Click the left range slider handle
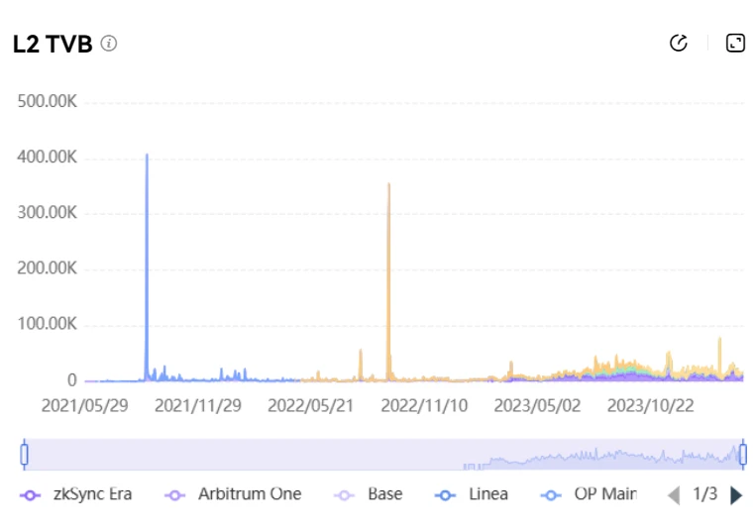 pos(25,455)
